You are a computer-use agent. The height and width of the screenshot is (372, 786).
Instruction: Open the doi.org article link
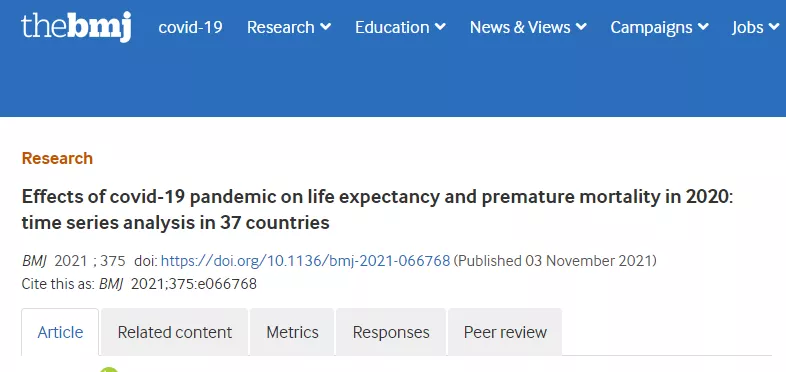coord(305,261)
